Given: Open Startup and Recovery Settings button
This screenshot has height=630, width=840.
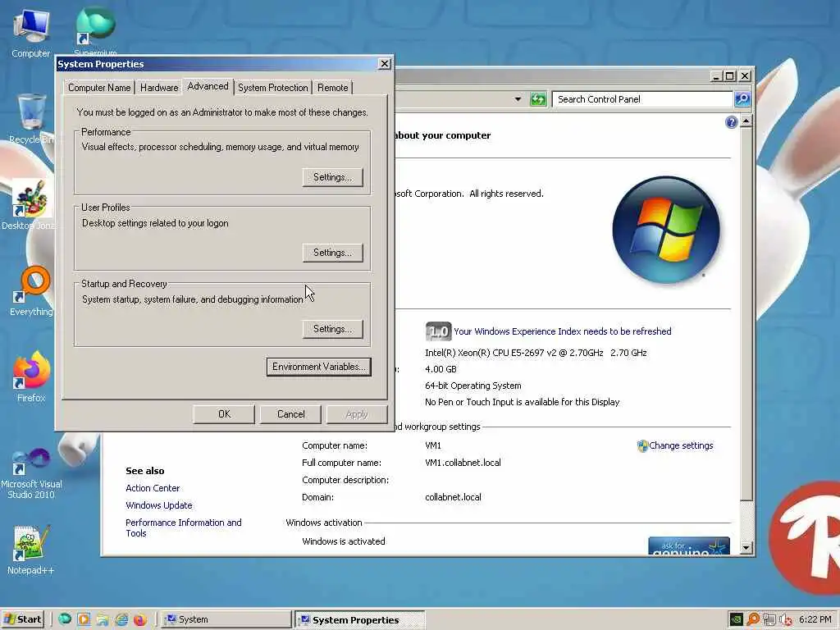Looking at the screenshot, I should click(x=333, y=328).
